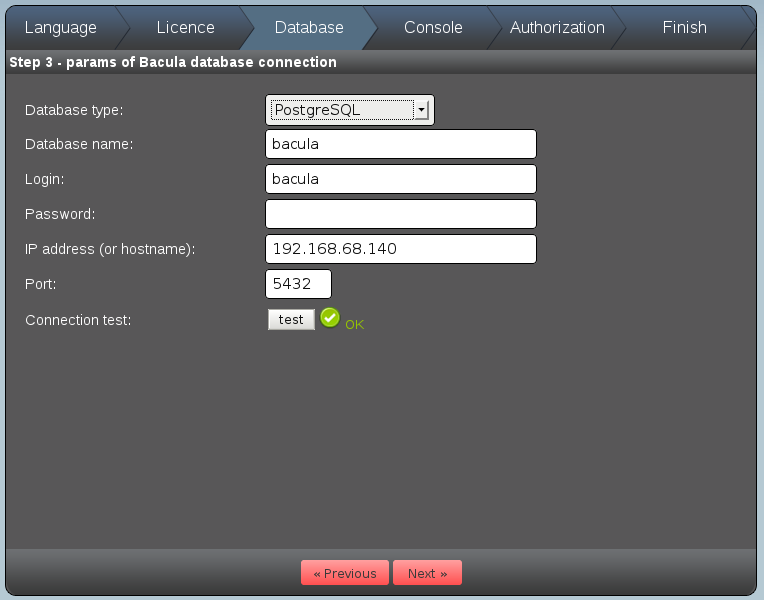Open the Language wizard step tab

click(x=60, y=27)
